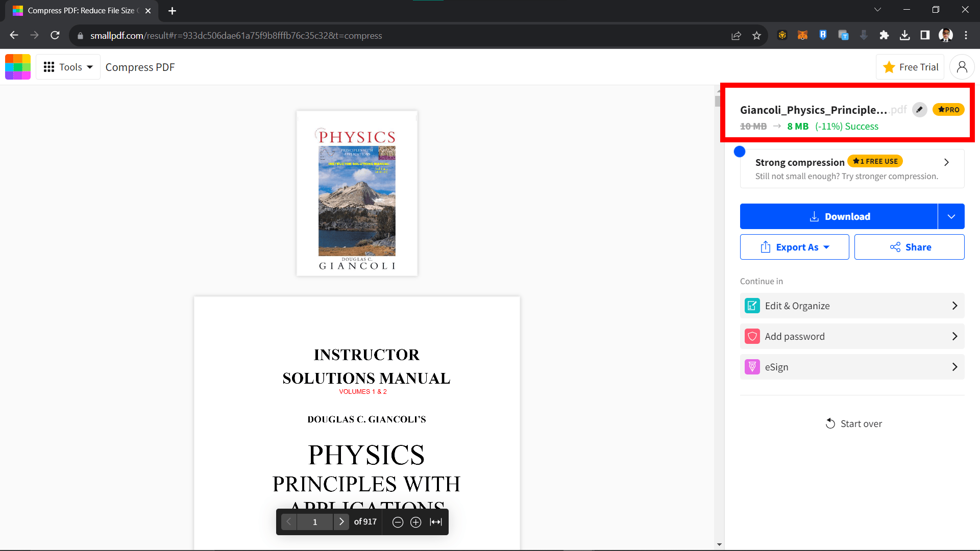Open the Share options
This screenshot has width=980, height=551.
point(909,247)
